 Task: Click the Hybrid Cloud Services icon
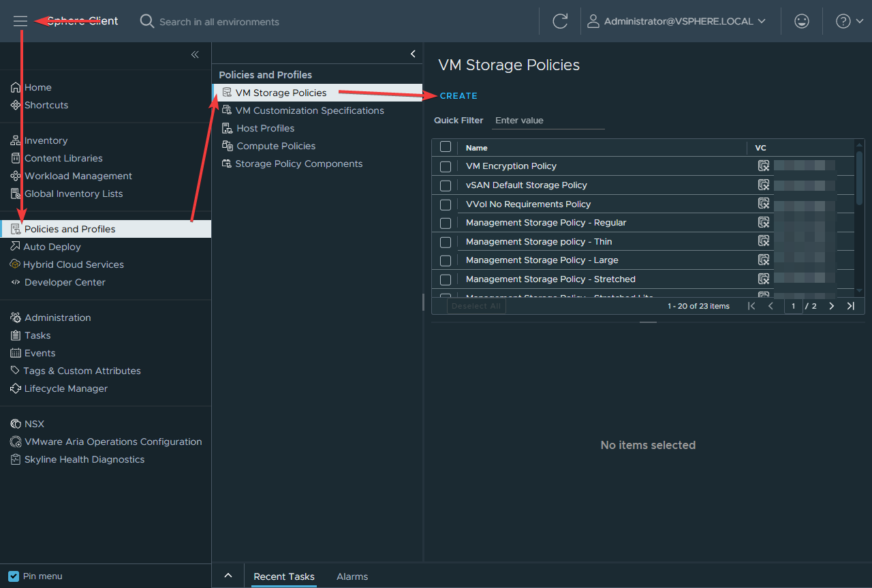(15, 264)
